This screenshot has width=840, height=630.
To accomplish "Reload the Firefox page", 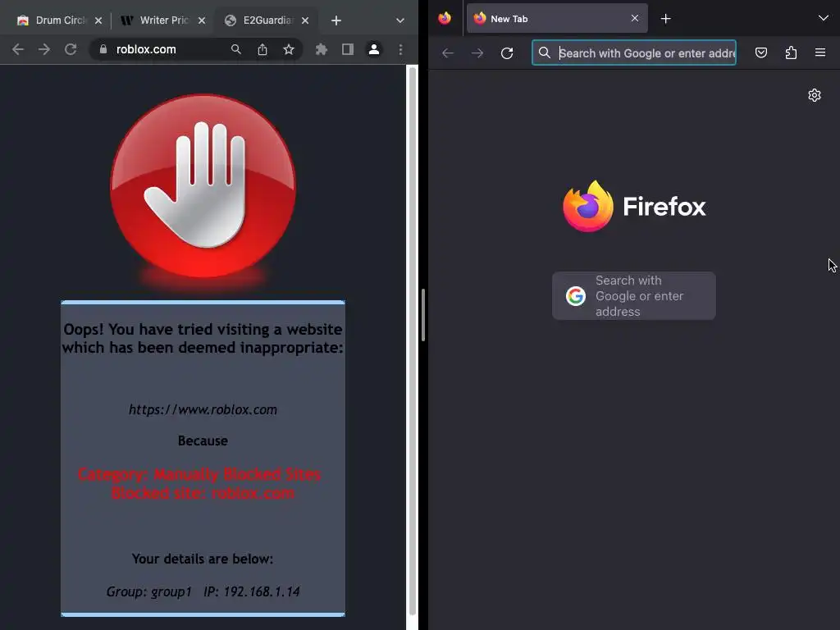I will point(507,53).
